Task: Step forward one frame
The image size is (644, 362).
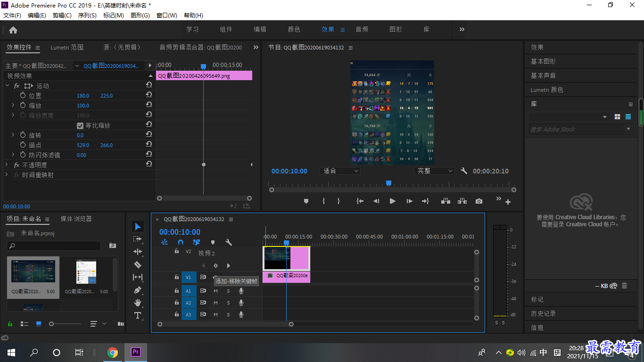Action: click(x=409, y=201)
